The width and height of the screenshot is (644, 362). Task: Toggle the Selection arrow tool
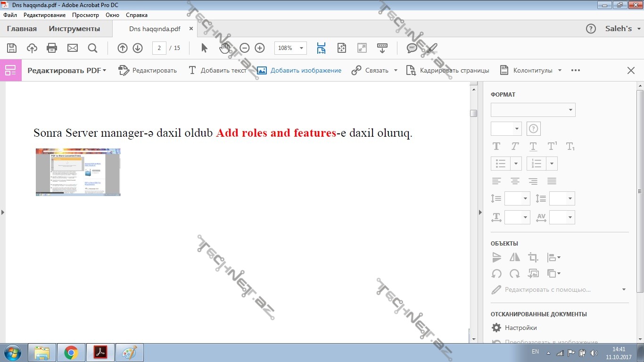[x=204, y=48]
